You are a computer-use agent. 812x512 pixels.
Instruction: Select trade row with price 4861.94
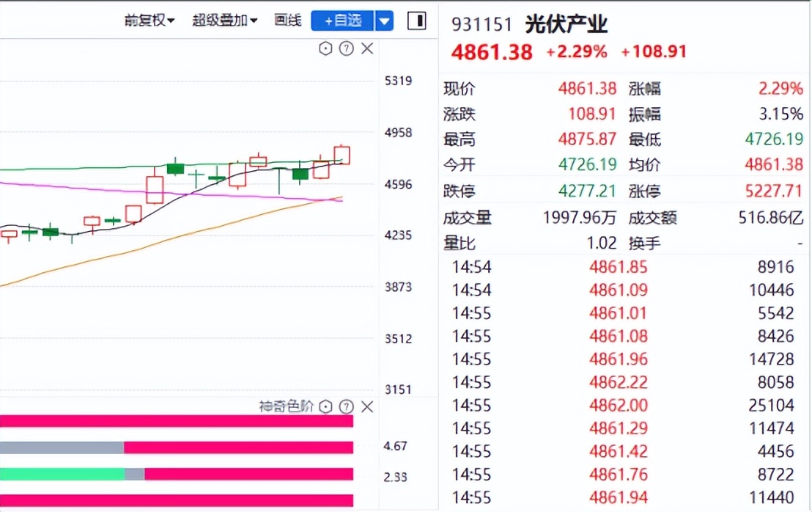[x=622, y=497]
